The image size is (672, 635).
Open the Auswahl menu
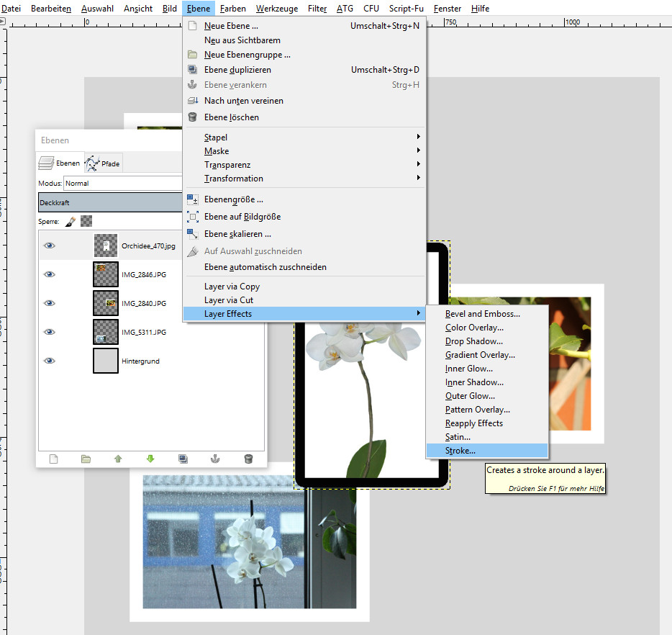point(97,9)
